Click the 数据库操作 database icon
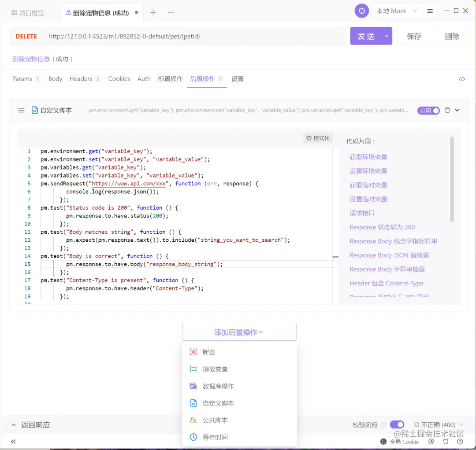 point(193,386)
